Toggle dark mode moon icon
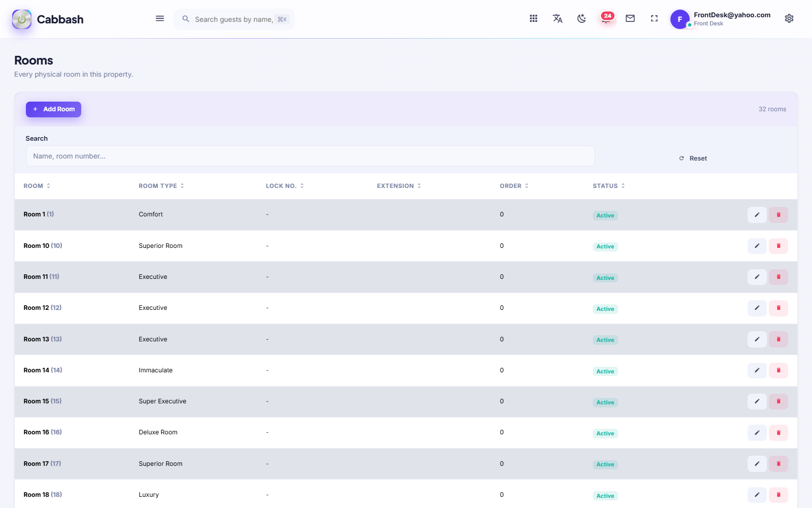Viewport: 812px width, 508px height. coord(582,19)
